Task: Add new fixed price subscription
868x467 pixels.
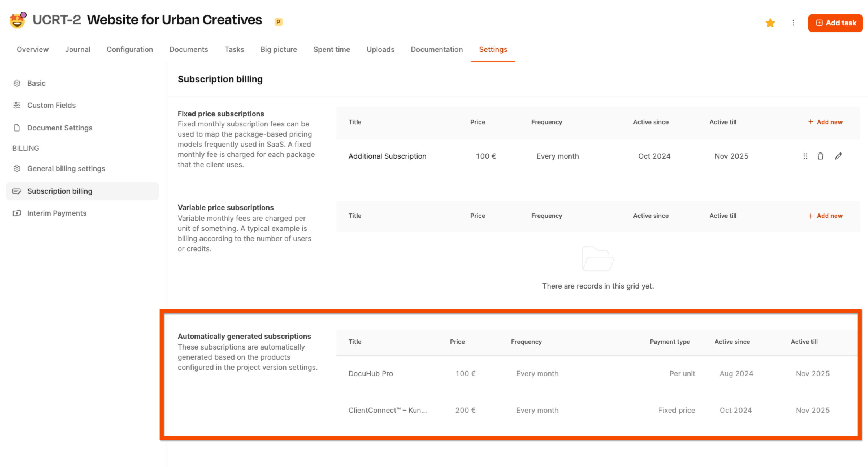Action: (x=825, y=122)
